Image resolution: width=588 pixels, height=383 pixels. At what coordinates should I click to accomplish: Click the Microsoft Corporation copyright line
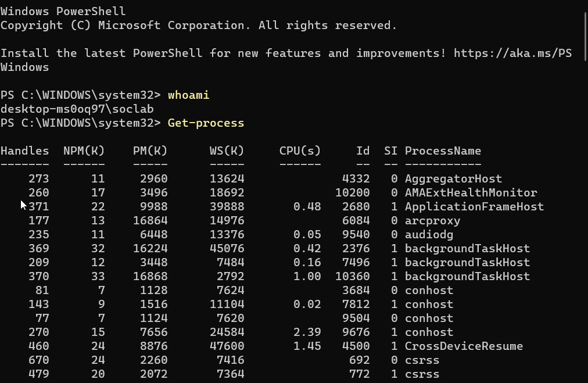(x=198, y=25)
